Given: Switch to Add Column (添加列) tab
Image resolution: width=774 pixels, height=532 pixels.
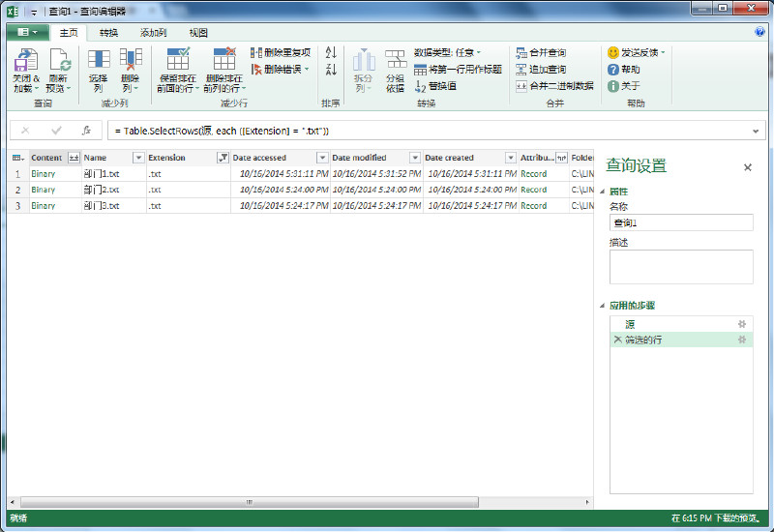Looking at the screenshot, I should (153, 33).
